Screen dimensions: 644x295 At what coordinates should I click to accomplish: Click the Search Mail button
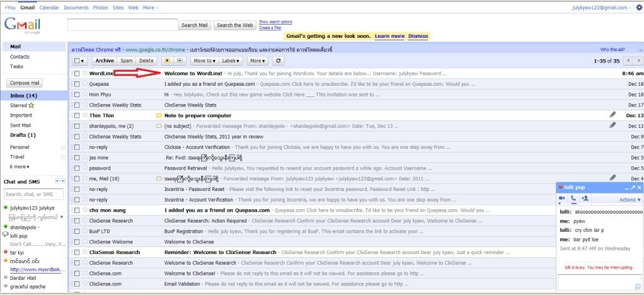coord(195,25)
